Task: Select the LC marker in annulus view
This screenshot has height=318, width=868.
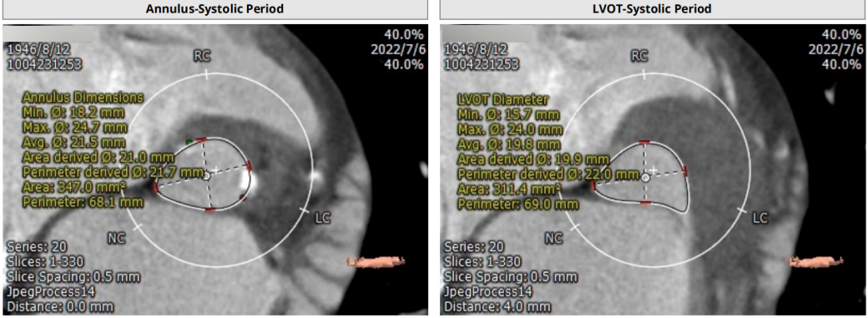Action: (322, 219)
